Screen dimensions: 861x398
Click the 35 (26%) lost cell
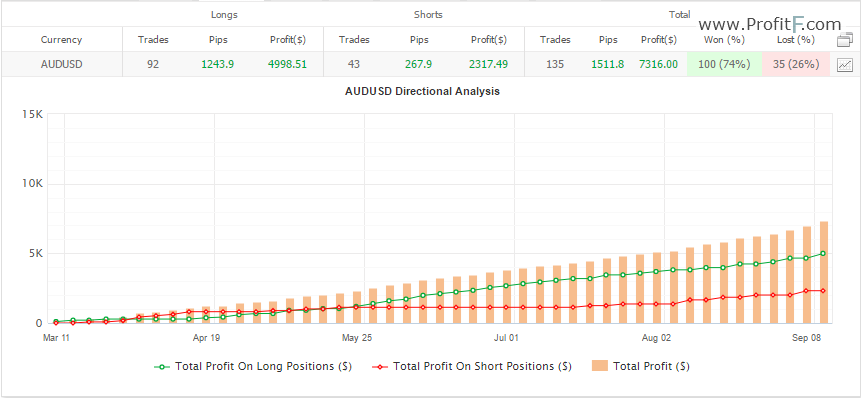point(796,64)
